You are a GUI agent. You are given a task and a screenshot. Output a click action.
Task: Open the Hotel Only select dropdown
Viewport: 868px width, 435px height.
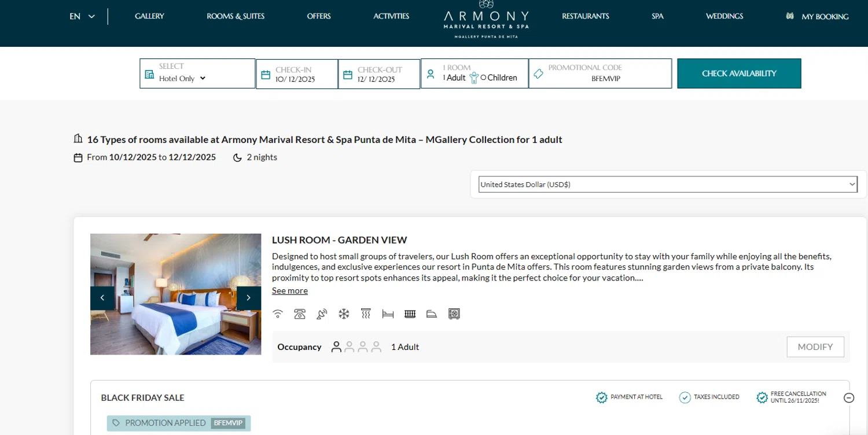click(x=182, y=79)
